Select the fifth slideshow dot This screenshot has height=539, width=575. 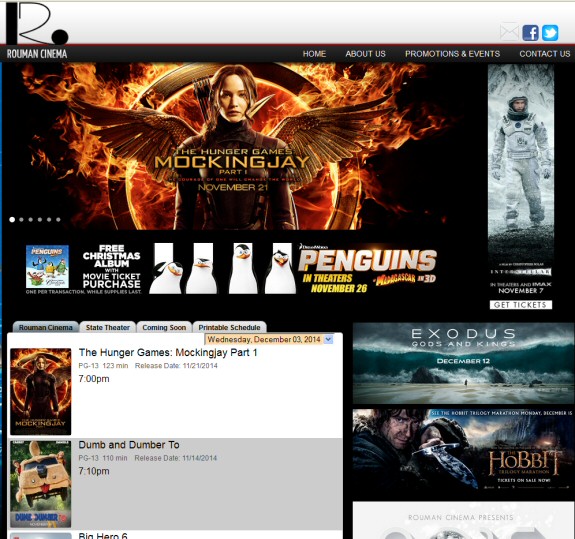point(49,219)
